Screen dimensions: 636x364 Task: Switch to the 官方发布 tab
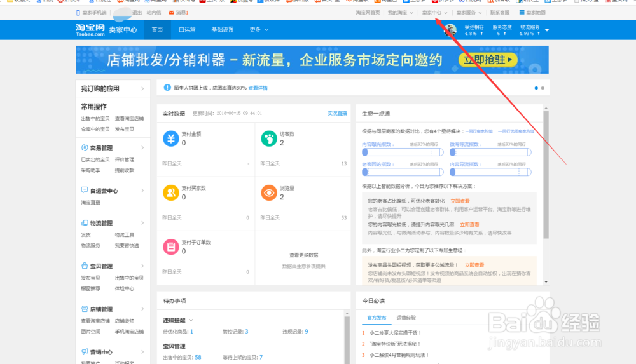[377, 318]
